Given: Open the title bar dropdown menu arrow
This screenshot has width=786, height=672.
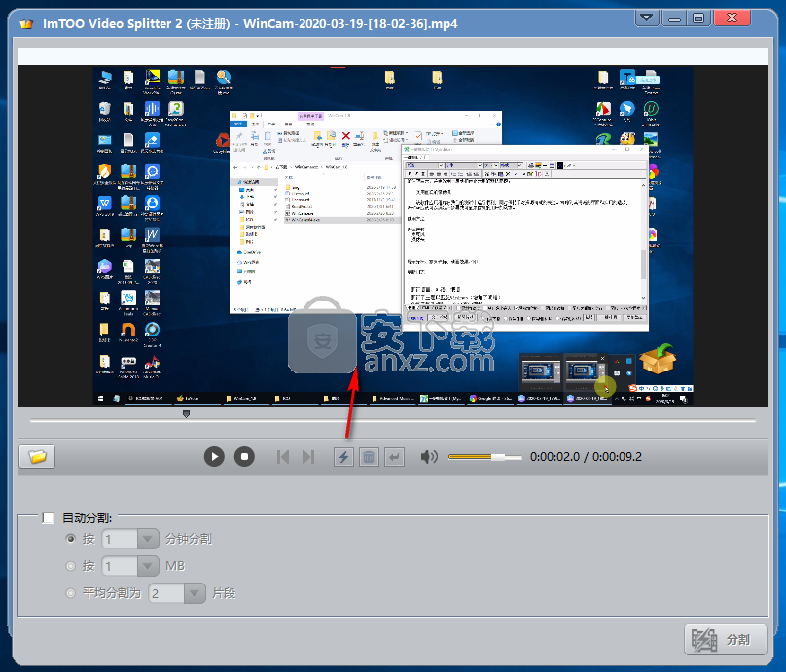Looking at the screenshot, I should [x=647, y=18].
